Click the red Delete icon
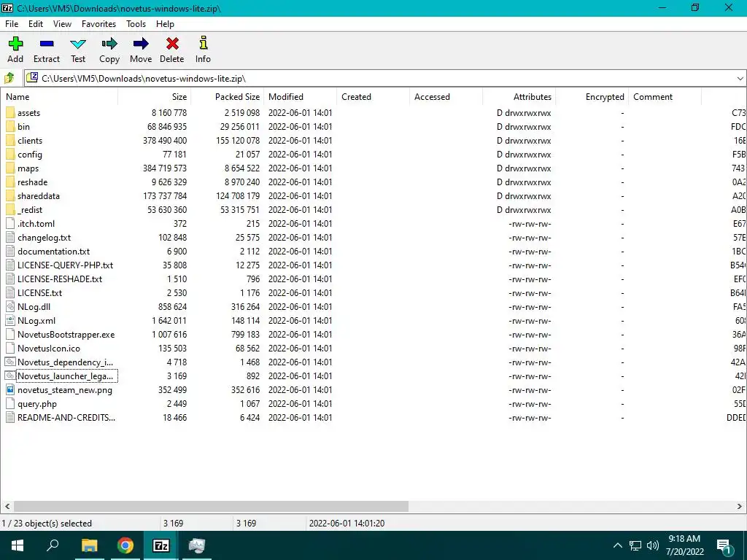Viewport: 747px width, 560px height. (x=172, y=44)
